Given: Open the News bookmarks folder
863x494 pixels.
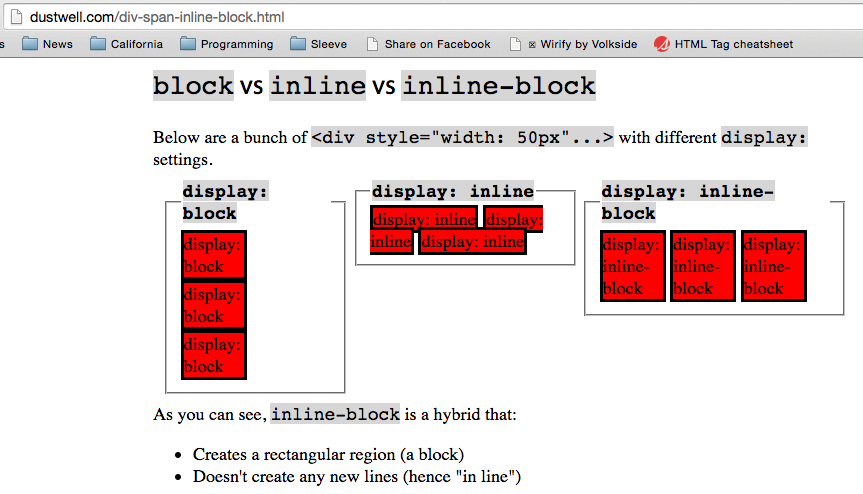Looking at the screenshot, I should tap(47, 44).
